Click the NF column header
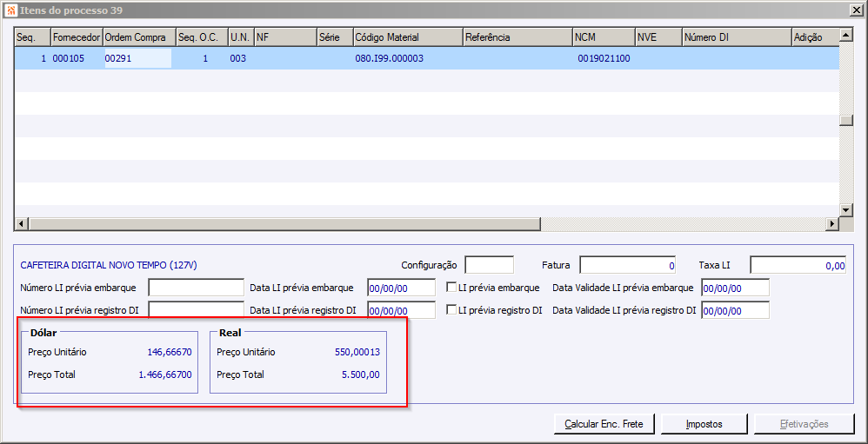The image size is (868, 444). pos(285,37)
